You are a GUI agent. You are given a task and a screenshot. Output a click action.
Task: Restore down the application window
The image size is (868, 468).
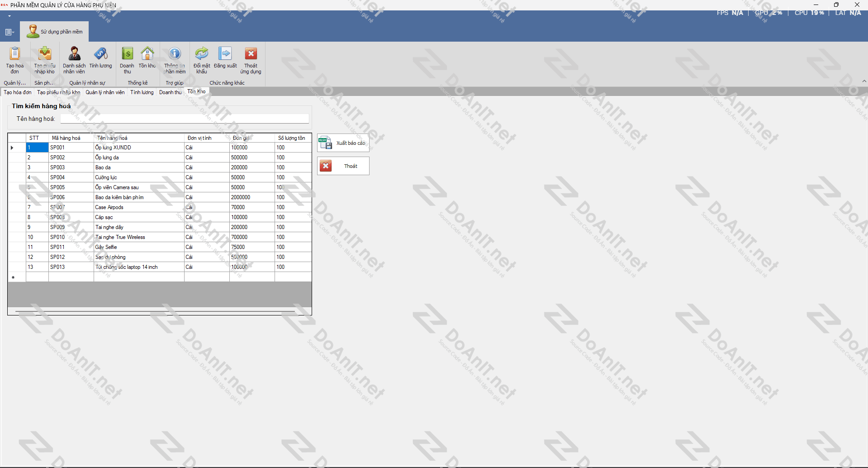(836, 5)
